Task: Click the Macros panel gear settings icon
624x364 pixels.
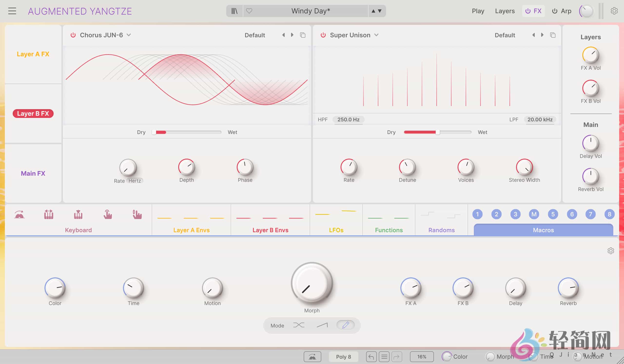Action: 611,251
